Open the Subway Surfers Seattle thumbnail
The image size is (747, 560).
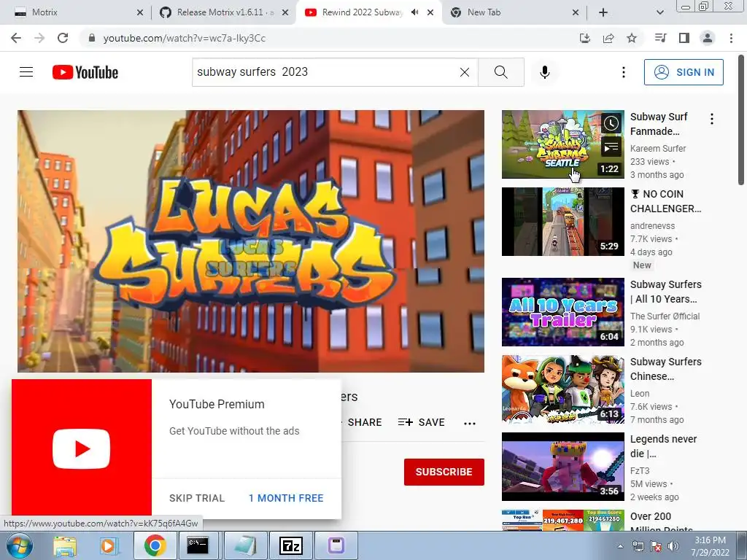point(562,144)
